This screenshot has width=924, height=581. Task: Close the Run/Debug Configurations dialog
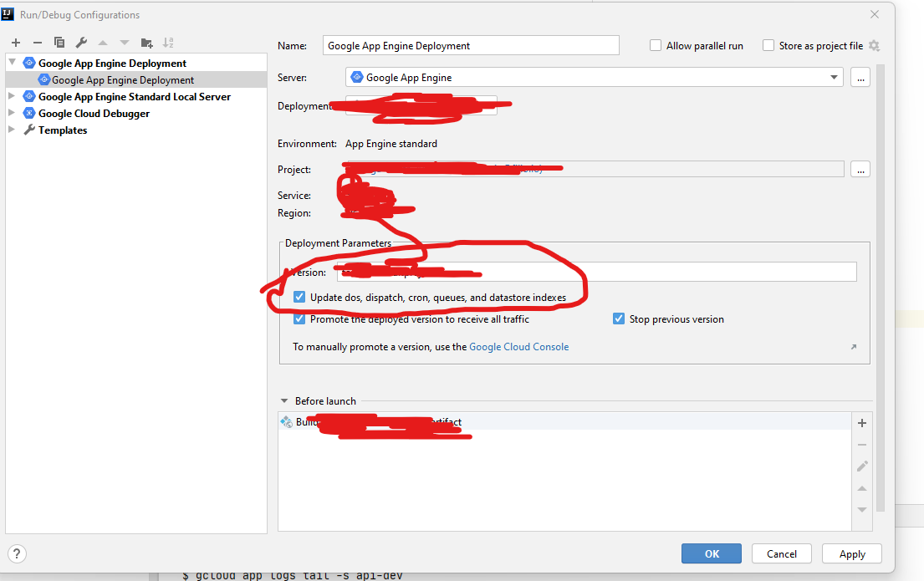(875, 14)
